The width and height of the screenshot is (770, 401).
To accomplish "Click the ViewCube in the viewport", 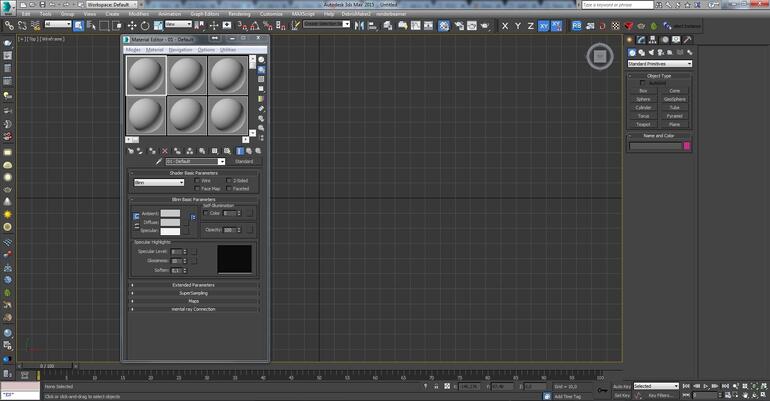I will click(600, 56).
